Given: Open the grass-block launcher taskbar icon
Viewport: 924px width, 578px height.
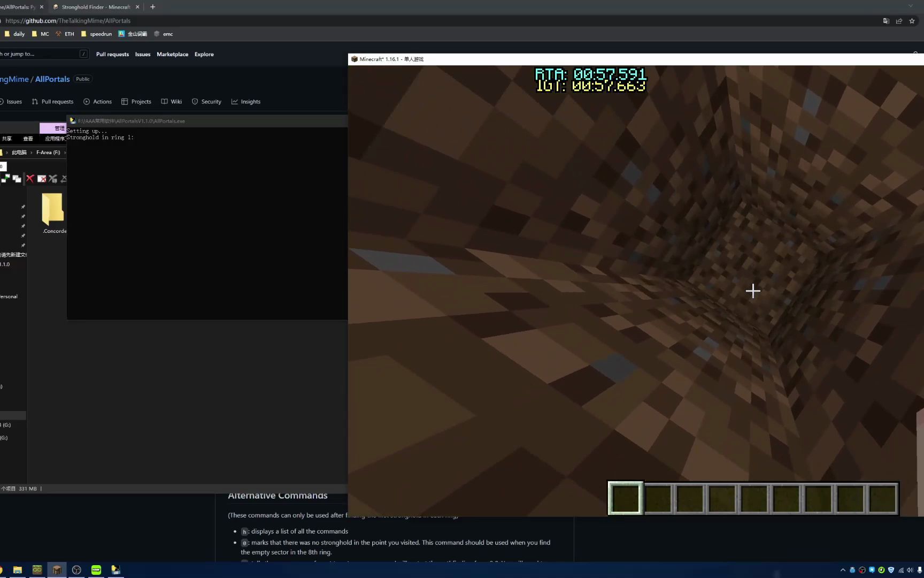Looking at the screenshot, I should [x=37, y=570].
